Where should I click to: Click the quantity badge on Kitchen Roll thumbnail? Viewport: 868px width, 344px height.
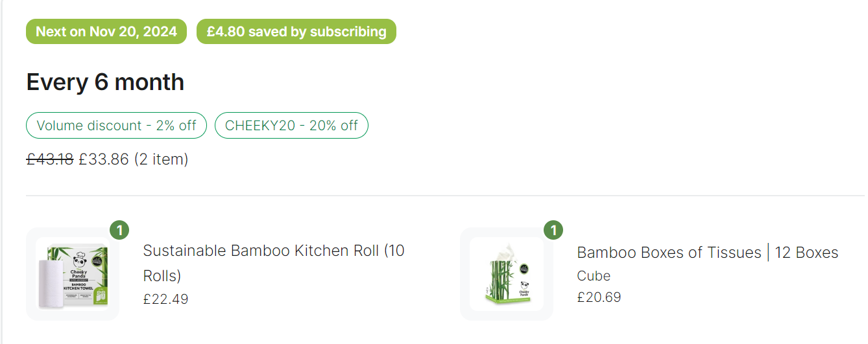pos(119,230)
